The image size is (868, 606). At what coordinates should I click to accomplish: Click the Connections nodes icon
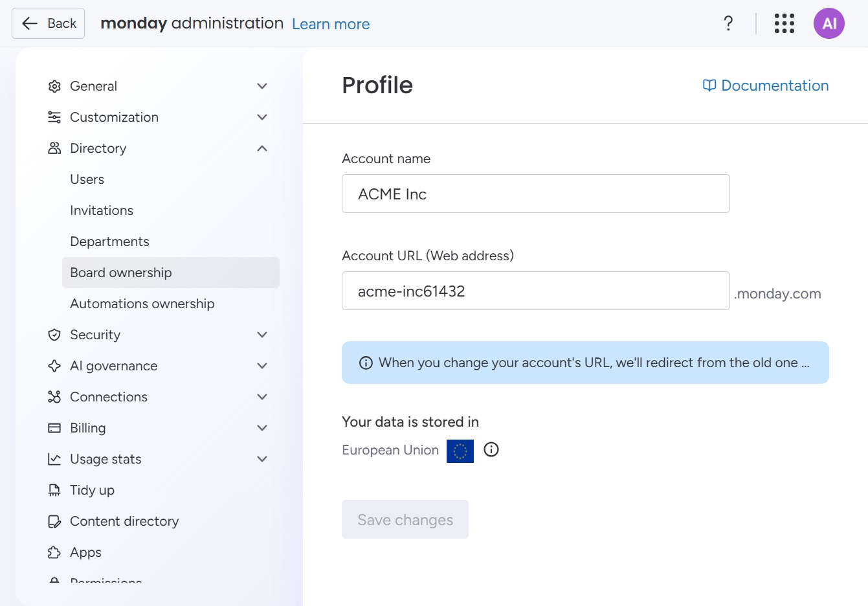tap(54, 397)
